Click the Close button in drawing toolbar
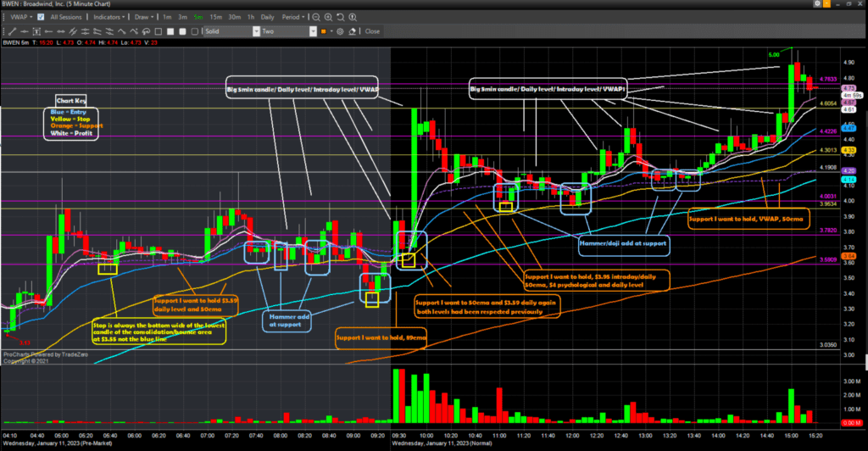 pyautogui.click(x=372, y=31)
